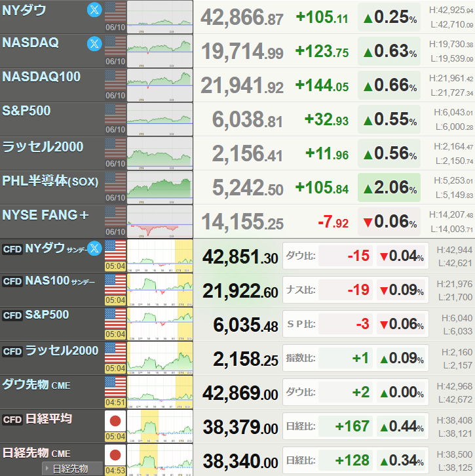Click the US flag icon in NYダウ row
This screenshot has width=475, height=476.
tap(115, 12)
